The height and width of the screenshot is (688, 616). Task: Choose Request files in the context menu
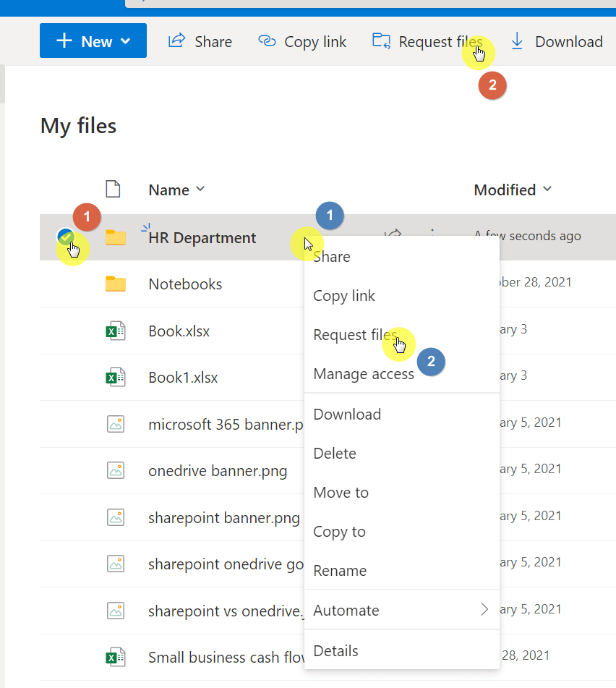click(401, 335)
